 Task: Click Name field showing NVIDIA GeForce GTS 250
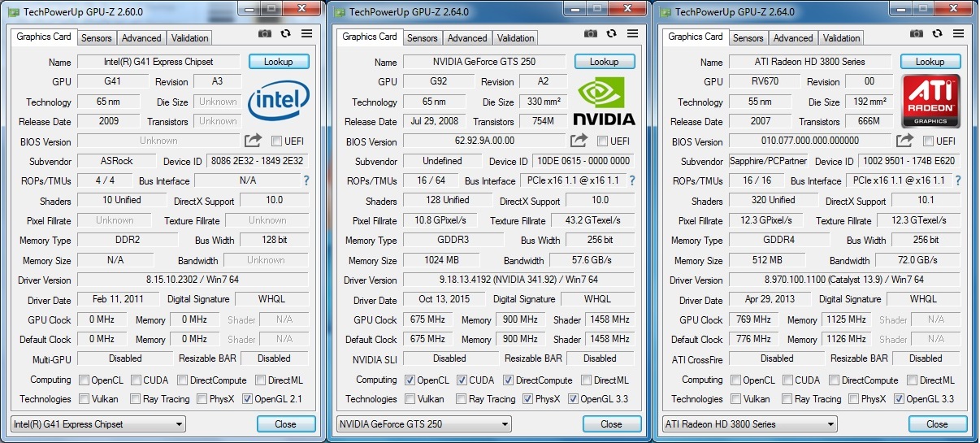click(x=484, y=62)
